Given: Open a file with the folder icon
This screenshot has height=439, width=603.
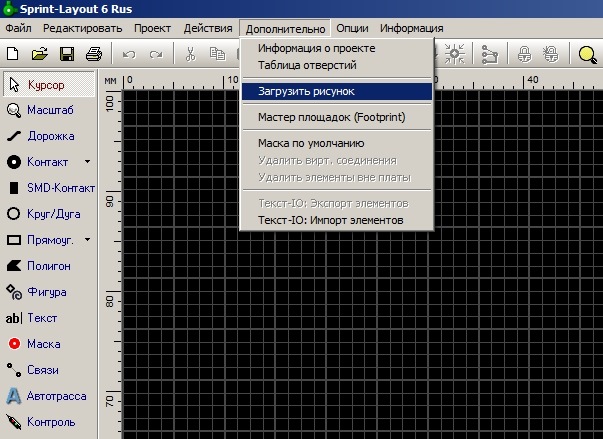Looking at the screenshot, I should tap(40, 54).
